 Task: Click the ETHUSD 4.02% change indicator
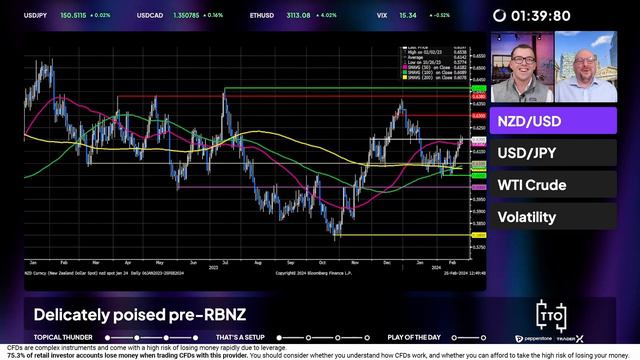pos(327,16)
